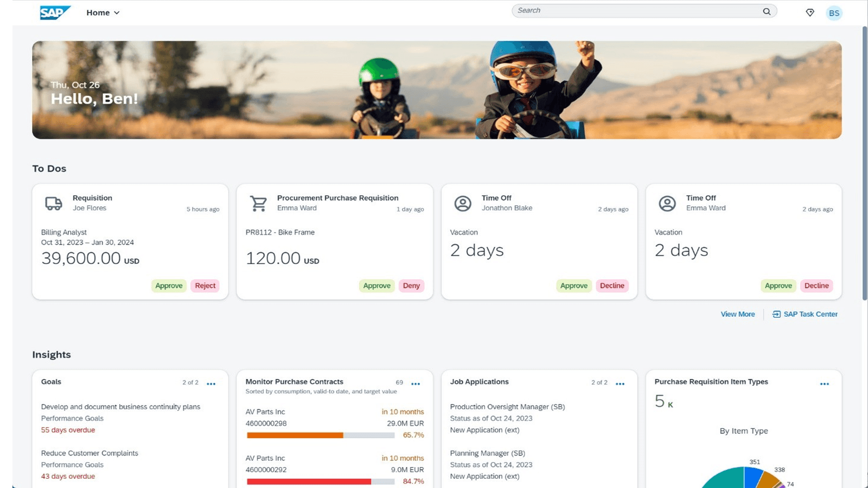Open the Monitor Purchase Contracts title
868x488 pixels.
[x=294, y=382]
